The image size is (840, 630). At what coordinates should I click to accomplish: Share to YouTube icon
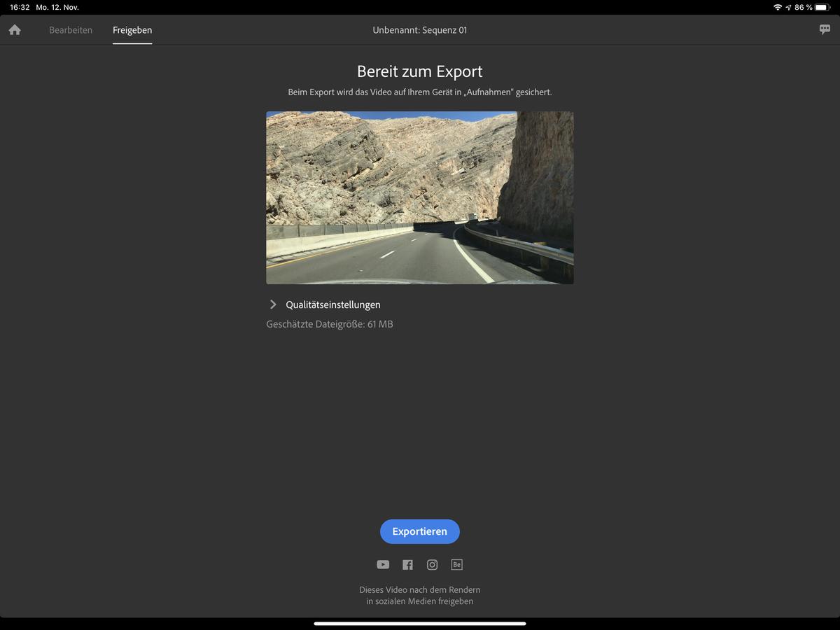coord(383,565)
